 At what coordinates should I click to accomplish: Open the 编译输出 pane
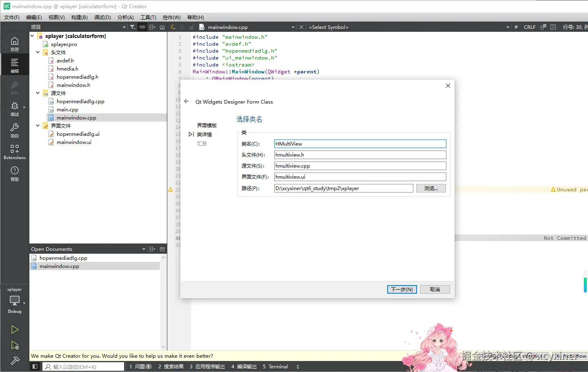click(x=244, y=367)
